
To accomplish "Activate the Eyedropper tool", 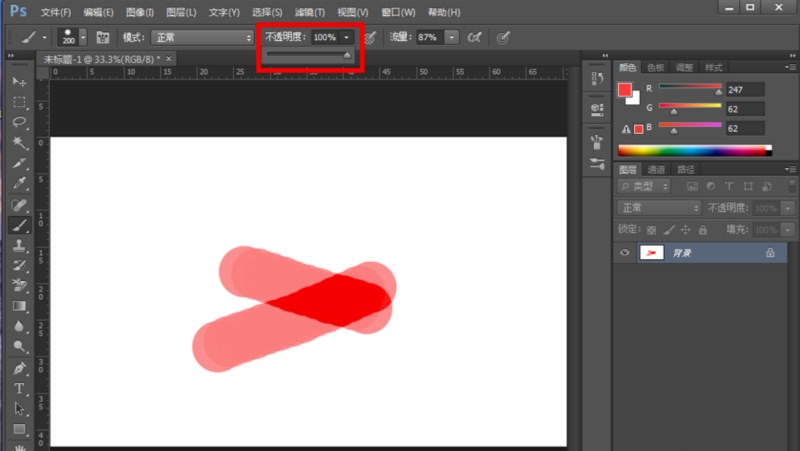I will 19,184.
